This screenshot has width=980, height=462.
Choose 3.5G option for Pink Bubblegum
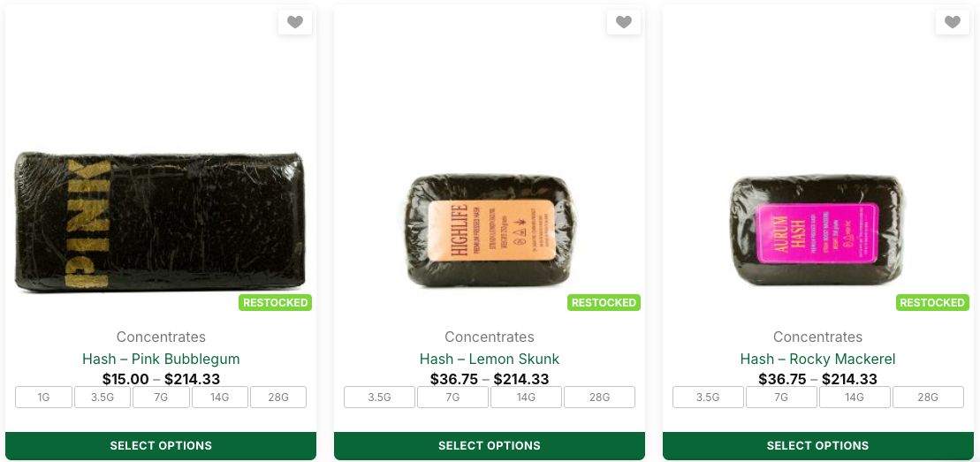point(103,398)
